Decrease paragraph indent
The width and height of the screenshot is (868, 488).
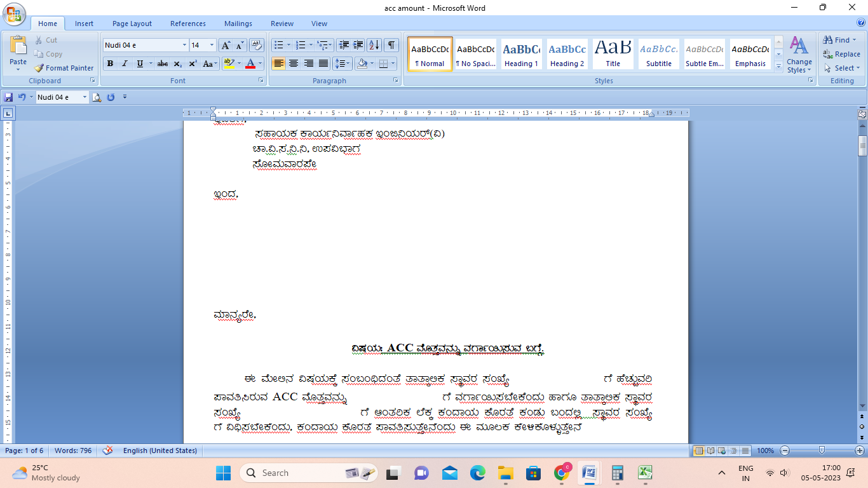(x=344, y=45)
